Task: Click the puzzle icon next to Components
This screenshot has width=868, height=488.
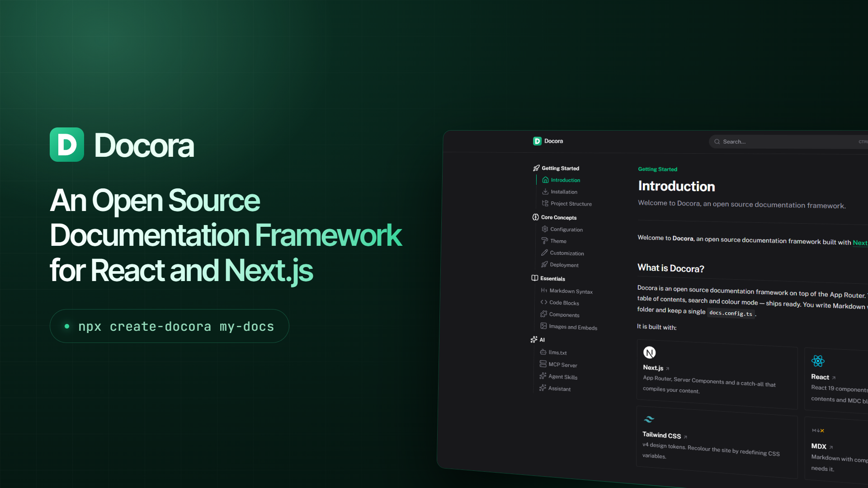Action: tap(543, 314)
